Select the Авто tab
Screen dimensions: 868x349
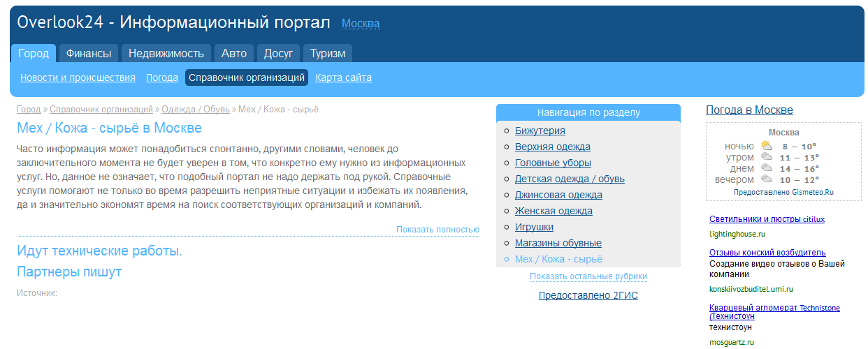(234, 53)
